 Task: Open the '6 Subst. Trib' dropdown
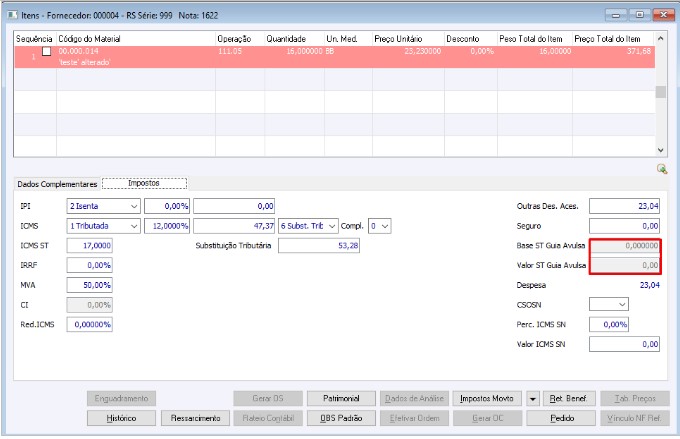pyautogui.click(x=332, y=226)
